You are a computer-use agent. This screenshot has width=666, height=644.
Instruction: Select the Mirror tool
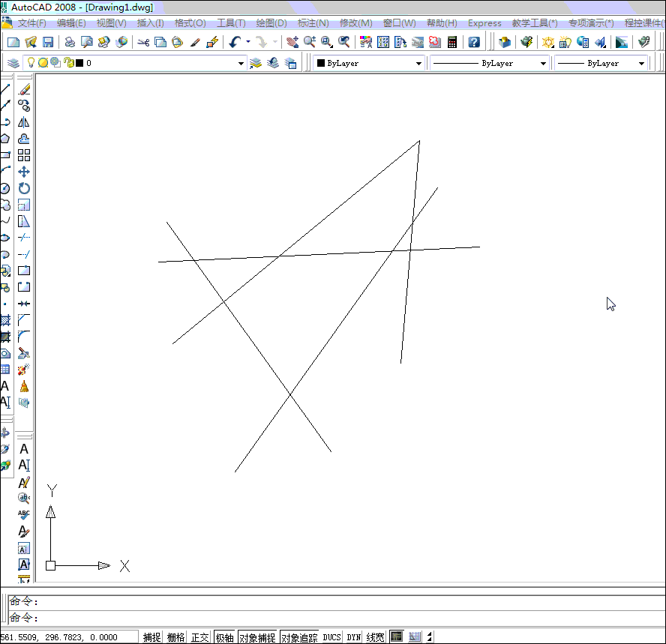click(x=24, y=122)
